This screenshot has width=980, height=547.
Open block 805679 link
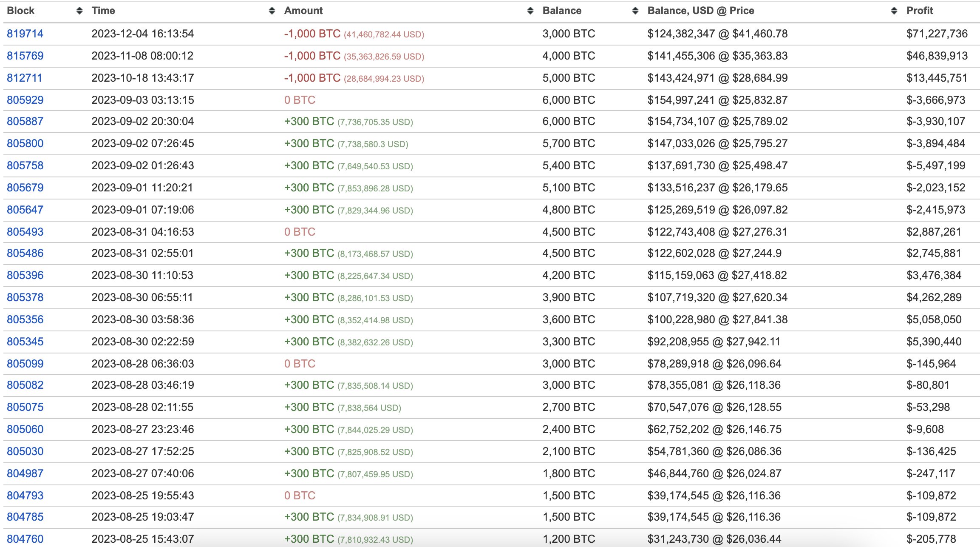click(25, 188)
